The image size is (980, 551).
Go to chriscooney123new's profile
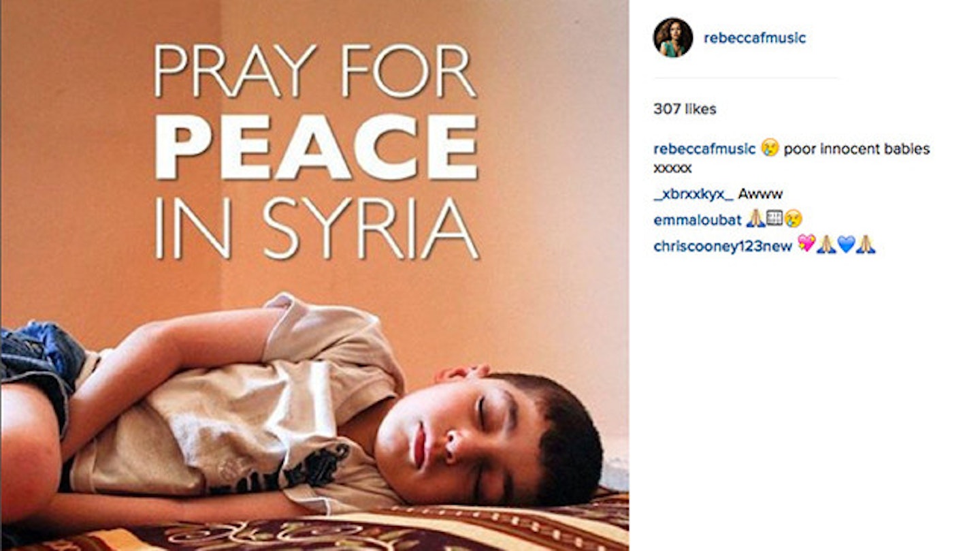pos(723,247)
